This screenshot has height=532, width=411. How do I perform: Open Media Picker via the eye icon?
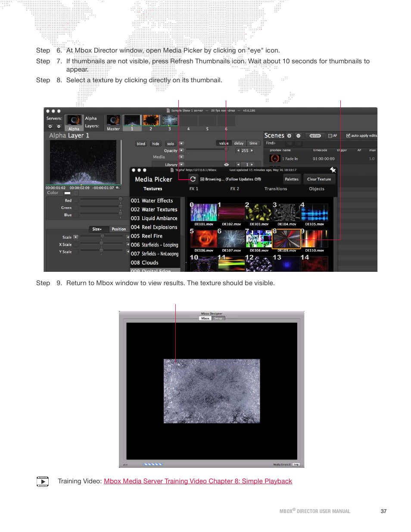click(x=226, y=165)
